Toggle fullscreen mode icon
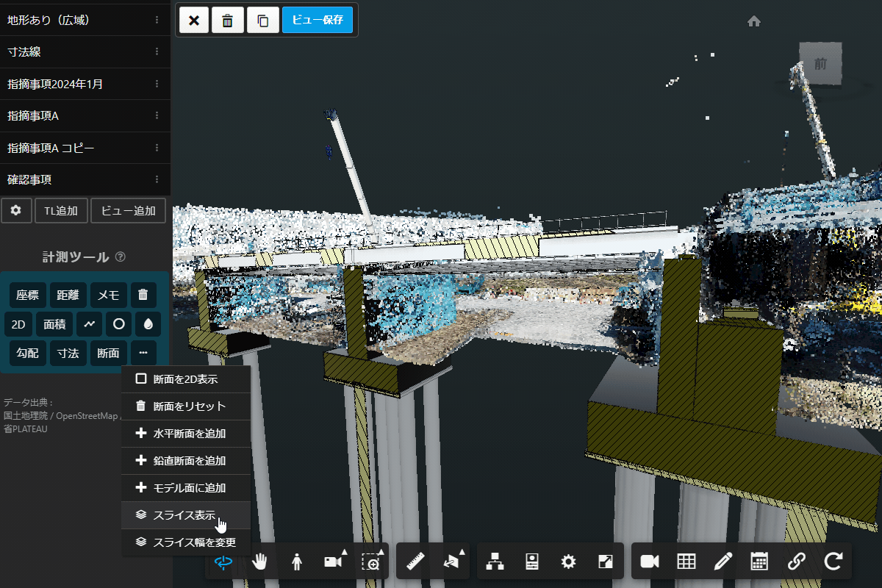The width and height of the screenshot is (882, 588). [605, 562]
